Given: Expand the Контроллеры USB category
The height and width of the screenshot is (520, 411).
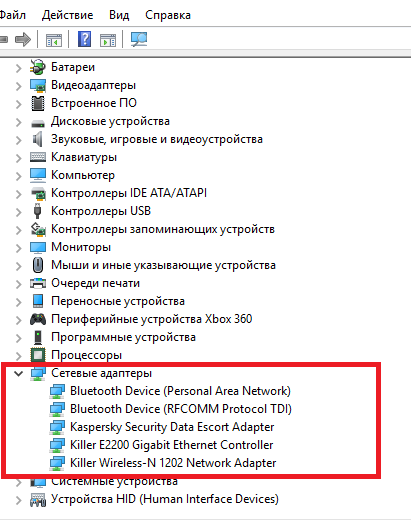Looking at the screenshot, I should click(x=18, y=212).
